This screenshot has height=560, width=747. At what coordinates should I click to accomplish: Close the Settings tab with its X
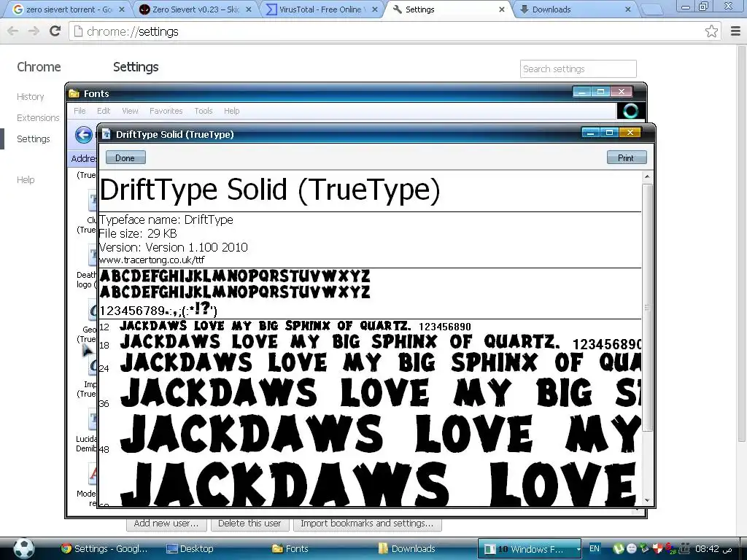(502, 9)
